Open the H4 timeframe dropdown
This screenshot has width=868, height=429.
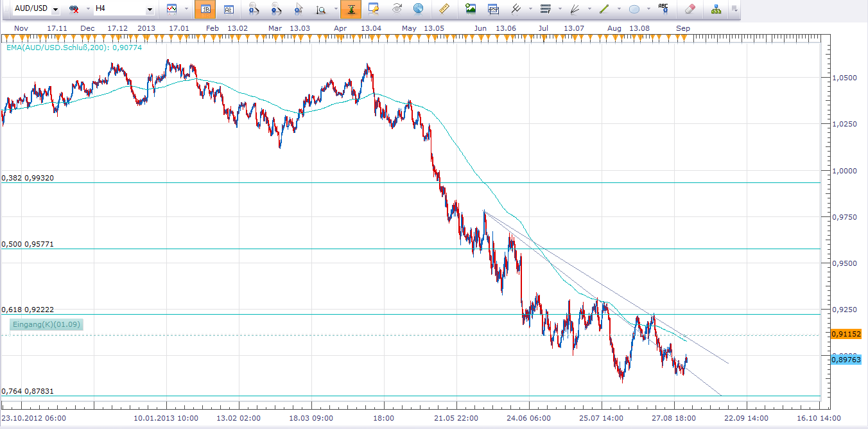150,10
